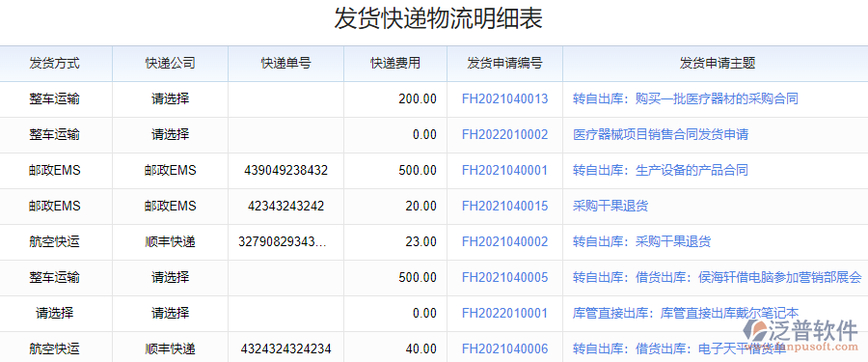
Task: Click the 快递公司 邮政EMS cell in row FH2021040001
Action: pyautogui.click(x=170, y=170)
